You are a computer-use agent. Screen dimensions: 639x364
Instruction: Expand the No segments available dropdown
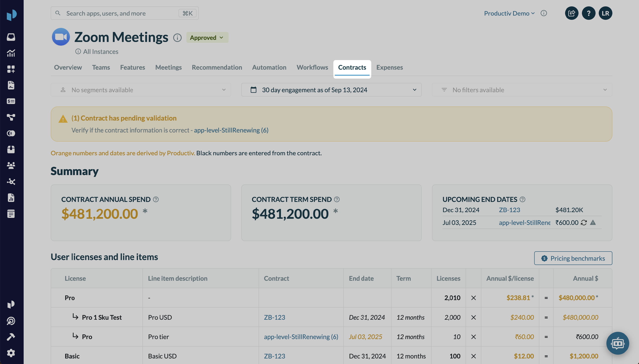(x=141, y=90)
